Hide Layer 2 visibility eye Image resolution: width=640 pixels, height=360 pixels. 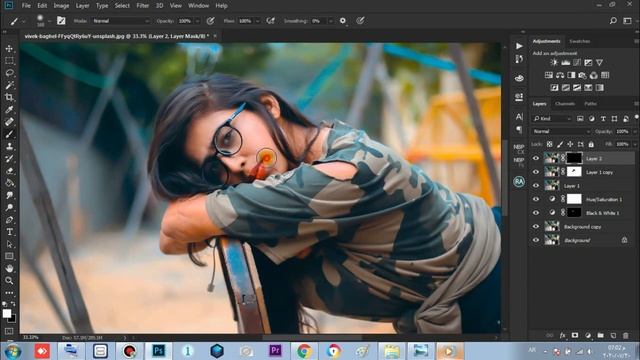(x=536, y=158)
